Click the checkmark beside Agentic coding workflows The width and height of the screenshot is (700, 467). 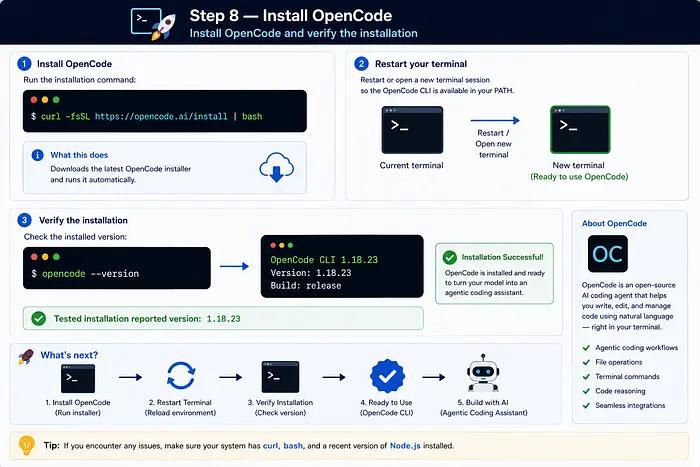(x=586, y=348)
